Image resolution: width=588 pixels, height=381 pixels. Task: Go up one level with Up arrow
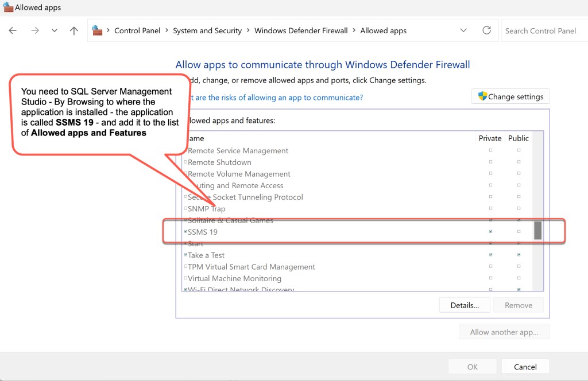[73, 31]
